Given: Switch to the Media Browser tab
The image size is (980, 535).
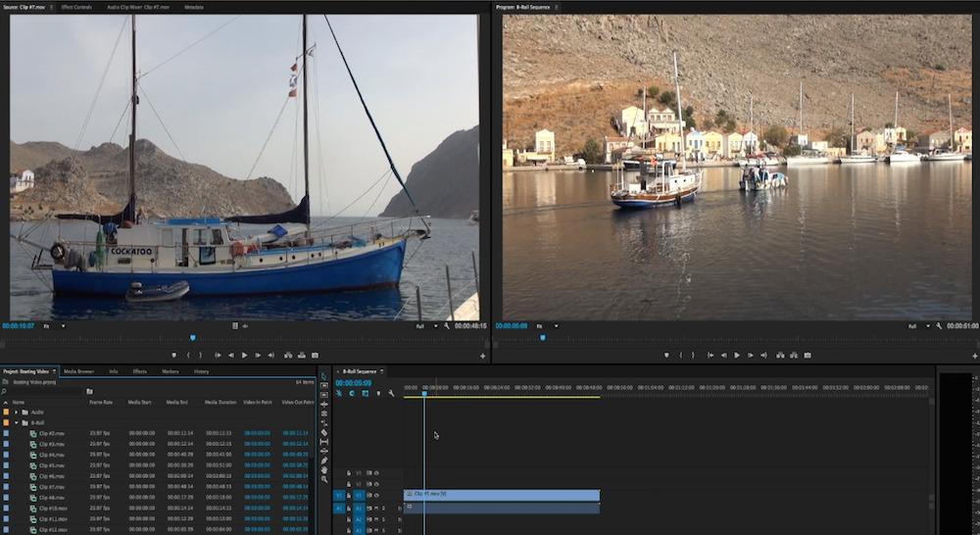Looking at the screenshot, I should (x=78, y=371).
